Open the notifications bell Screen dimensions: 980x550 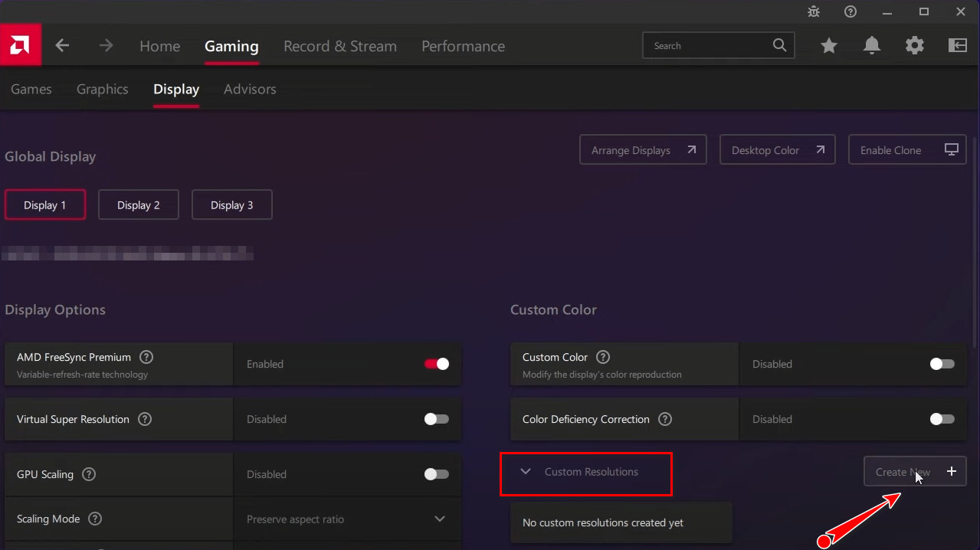(871, 46)
